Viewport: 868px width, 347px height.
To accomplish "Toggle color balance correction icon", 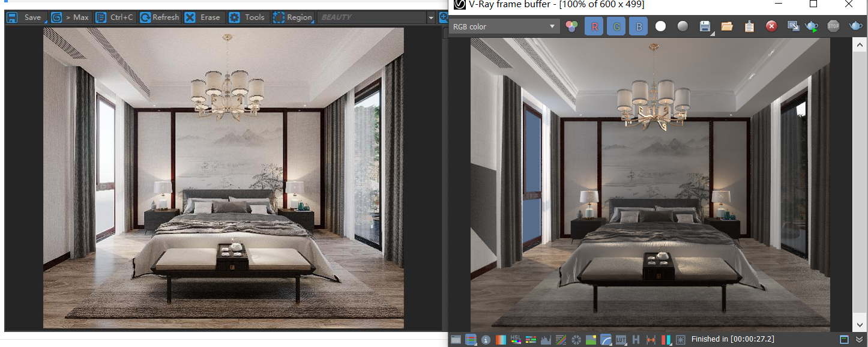I will (x=531, y=340).
